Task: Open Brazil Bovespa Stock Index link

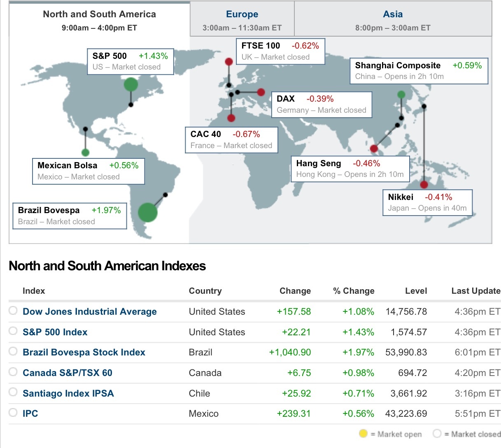Action: click(84, 352)
